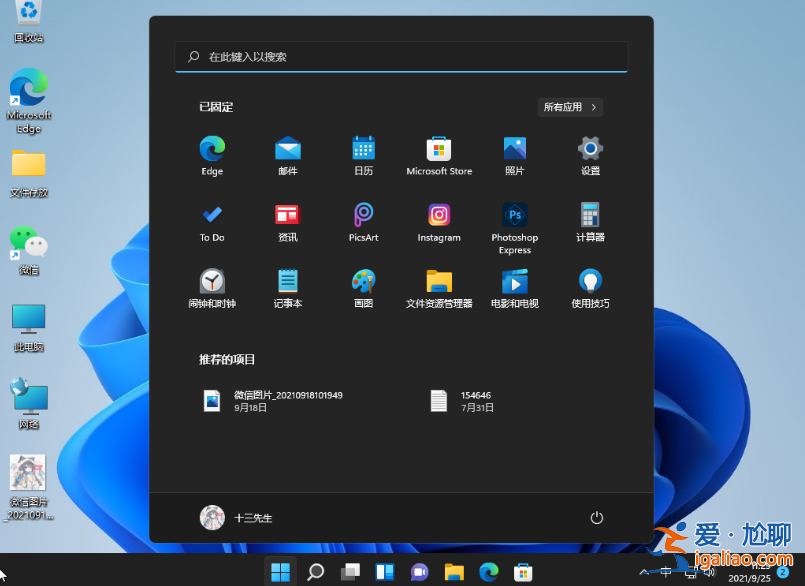The width and height of the screenshot is (805, 586).
Task: Click the search box 在此键入以搜索
Action: click(x=400, y=57)
